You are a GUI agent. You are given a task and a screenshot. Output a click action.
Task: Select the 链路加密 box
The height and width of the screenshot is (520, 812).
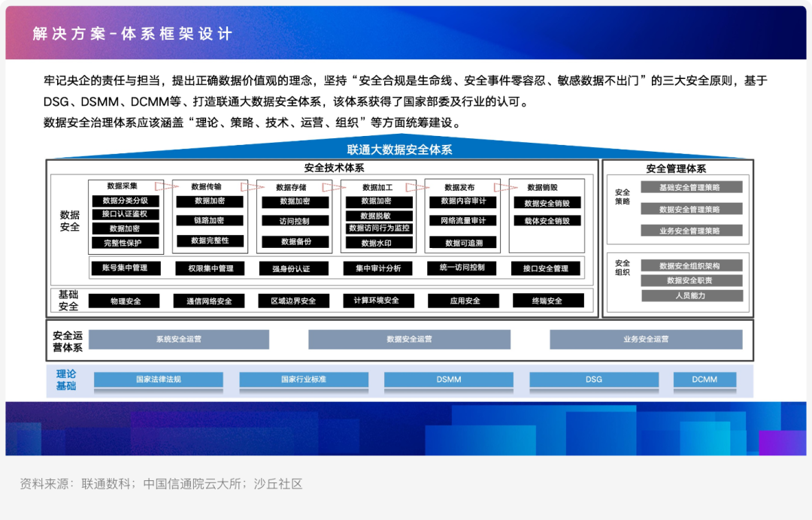209,221
